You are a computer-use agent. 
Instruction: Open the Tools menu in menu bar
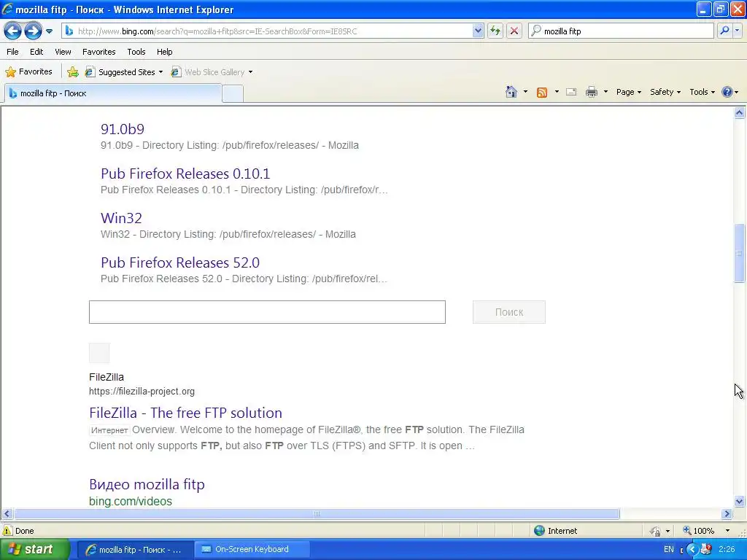[136, 52]
